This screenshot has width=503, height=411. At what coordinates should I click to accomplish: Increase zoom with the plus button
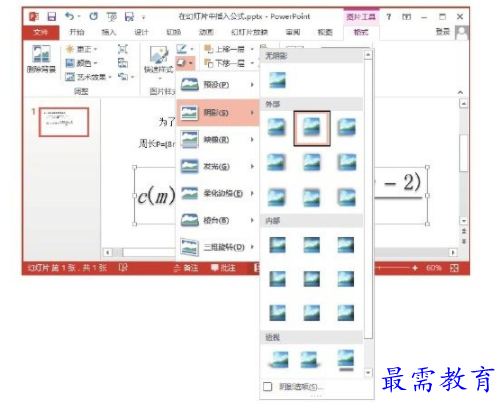click(x=415, y=268)
